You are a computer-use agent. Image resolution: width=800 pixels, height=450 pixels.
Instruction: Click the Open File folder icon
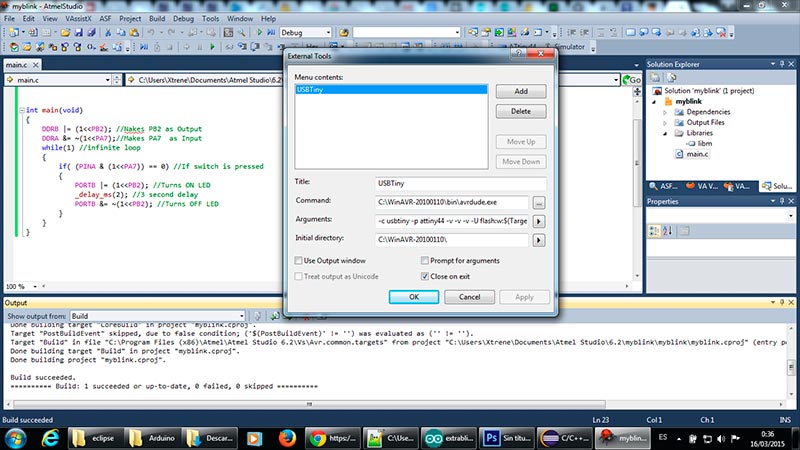pyautogui.click(x=65, y=32)
